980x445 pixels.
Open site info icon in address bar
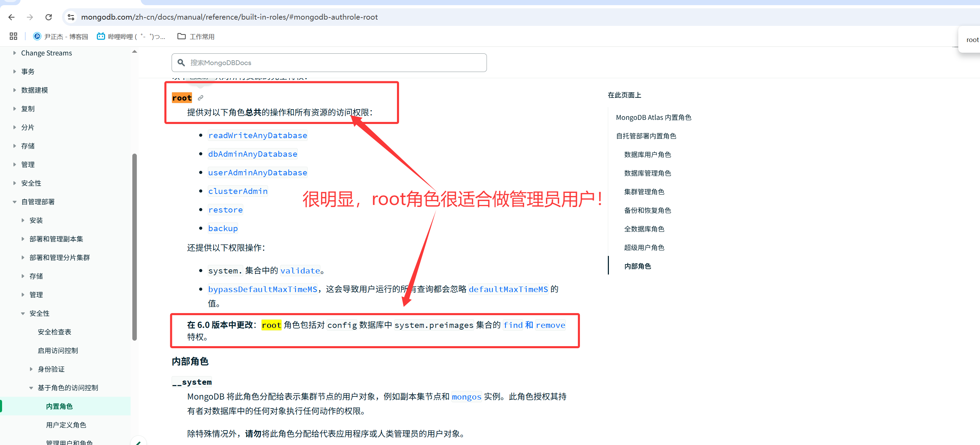click(71, 17)
